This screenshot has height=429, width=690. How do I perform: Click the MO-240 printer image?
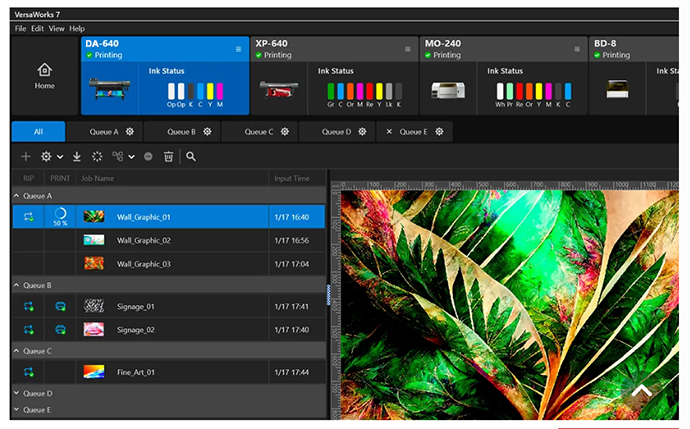pos(448,90)
